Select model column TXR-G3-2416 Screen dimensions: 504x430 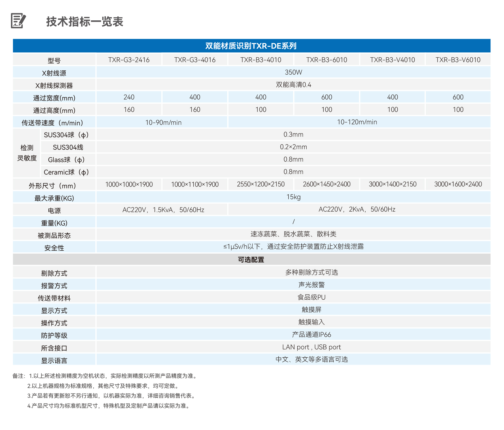129,60
